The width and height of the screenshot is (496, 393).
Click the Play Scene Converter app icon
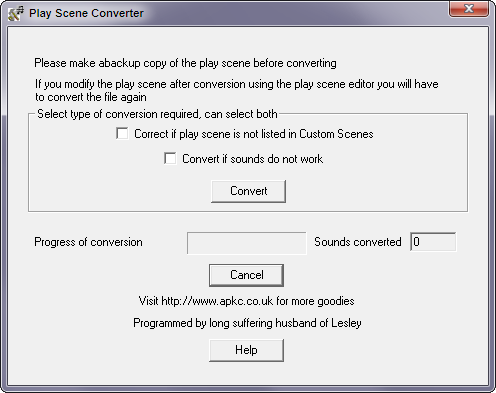pos(16,13)
